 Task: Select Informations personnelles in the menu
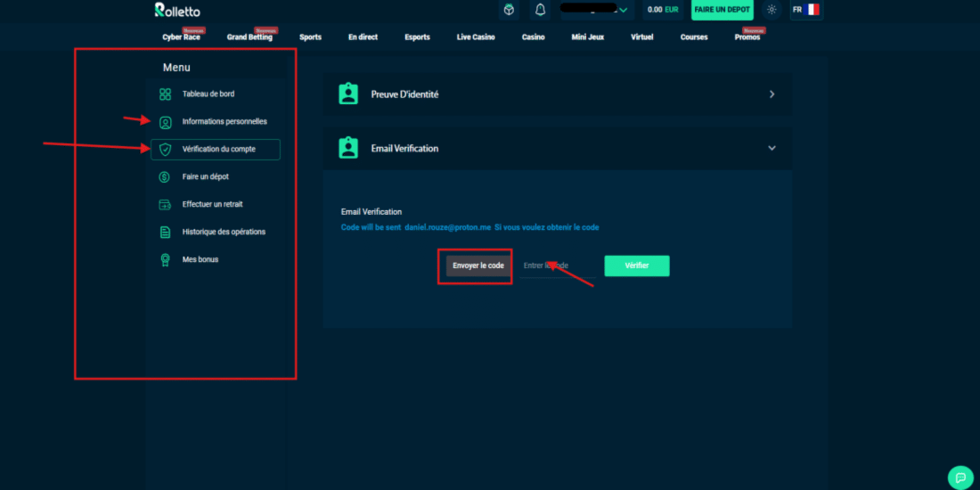[224, 122]
